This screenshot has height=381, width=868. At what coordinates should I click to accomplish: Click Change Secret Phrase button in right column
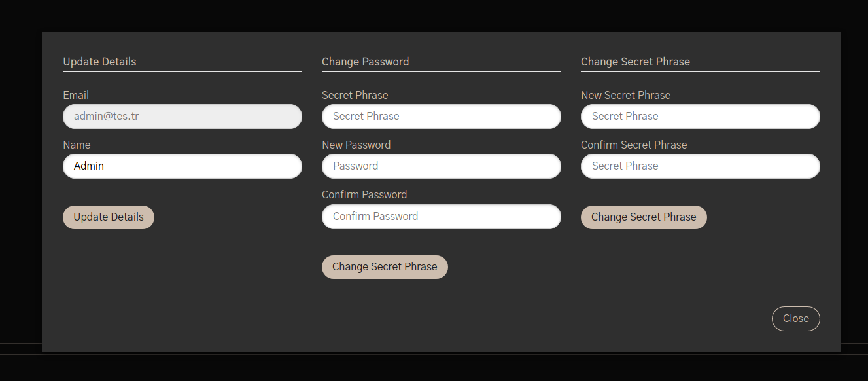(x=644, y=217)
